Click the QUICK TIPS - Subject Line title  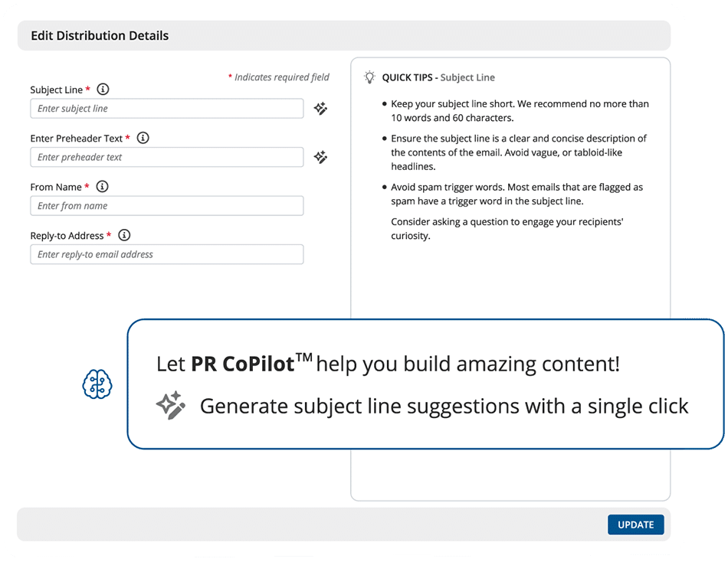(x=438, y=77)
